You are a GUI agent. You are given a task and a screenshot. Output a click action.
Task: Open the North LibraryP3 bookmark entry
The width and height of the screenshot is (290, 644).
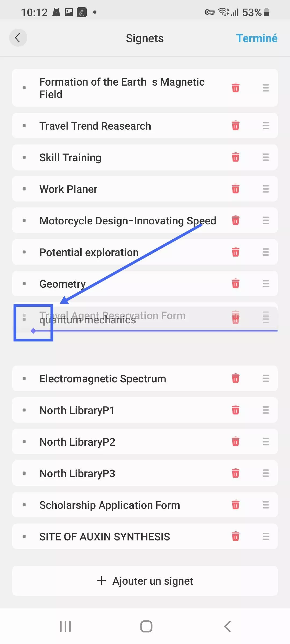click(x=77, y=474)
